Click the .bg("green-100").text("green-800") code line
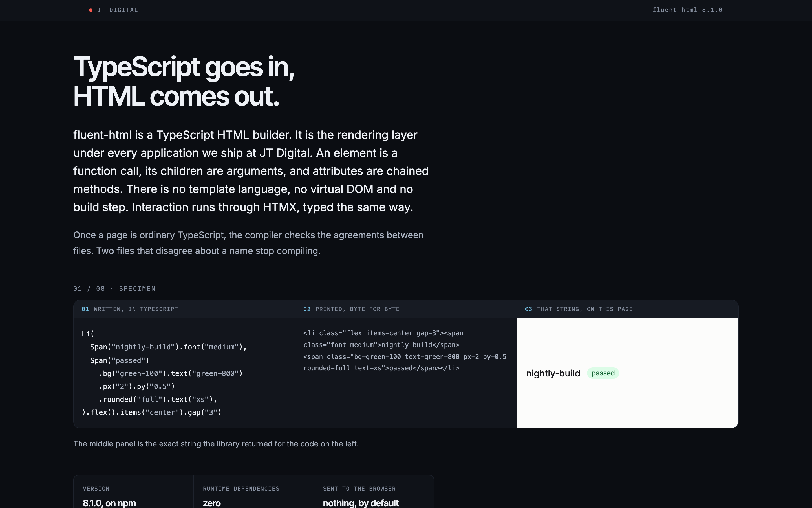 point(171,374)
